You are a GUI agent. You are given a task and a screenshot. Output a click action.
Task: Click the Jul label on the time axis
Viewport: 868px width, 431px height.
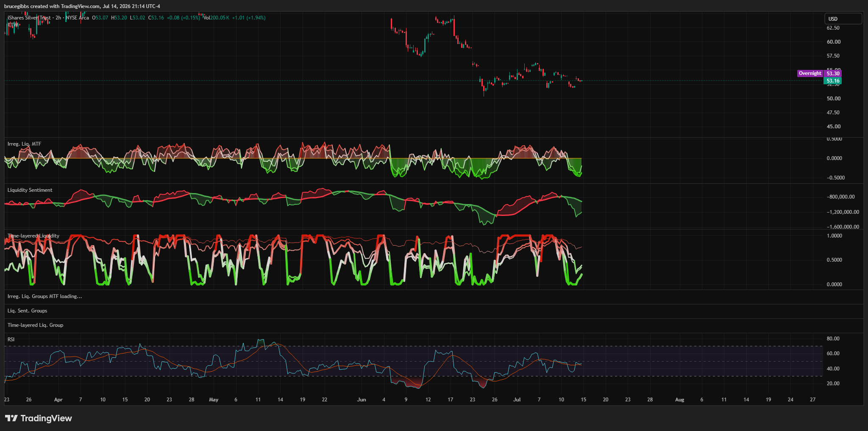tap(517, 400)
